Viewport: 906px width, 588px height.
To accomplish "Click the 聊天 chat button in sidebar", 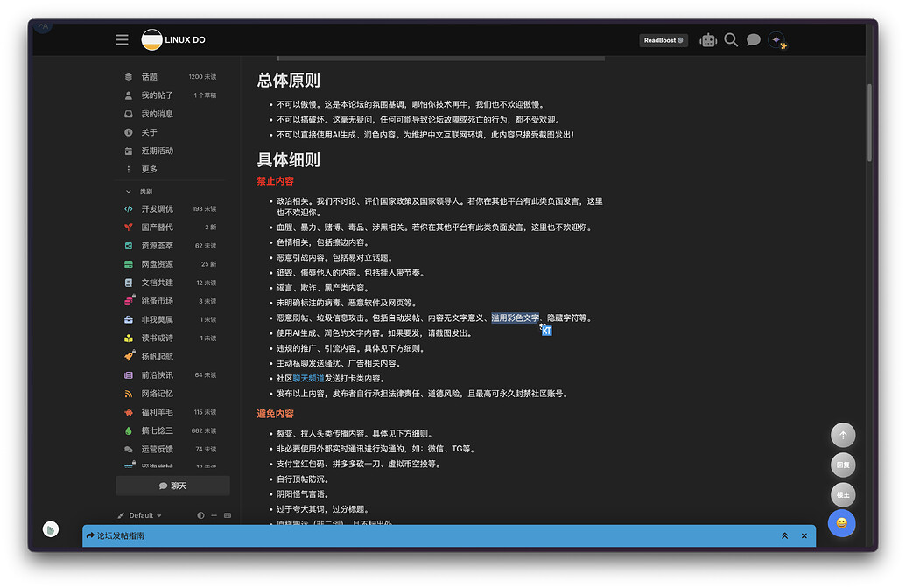I will [172, 486].
